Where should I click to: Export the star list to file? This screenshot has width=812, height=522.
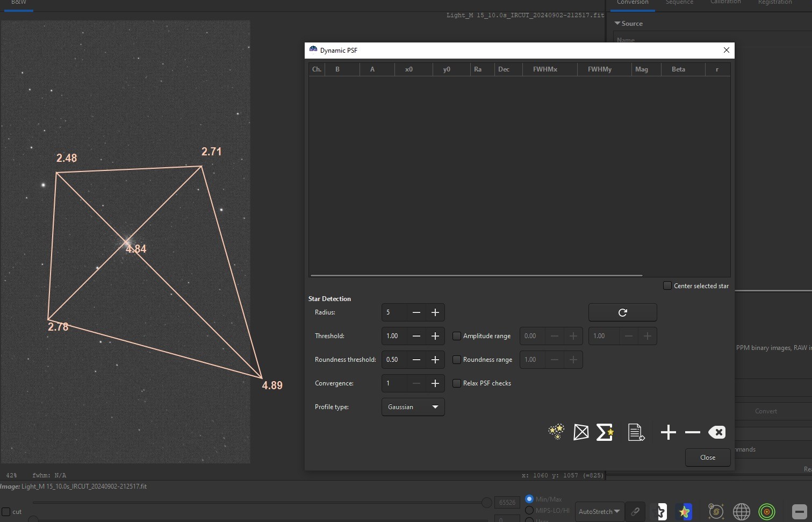point(636,432)
